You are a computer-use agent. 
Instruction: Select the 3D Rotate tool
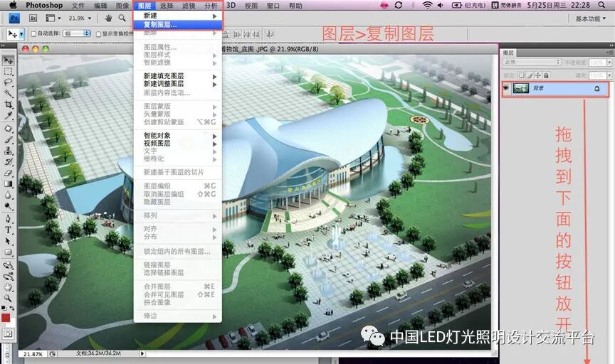9,265
